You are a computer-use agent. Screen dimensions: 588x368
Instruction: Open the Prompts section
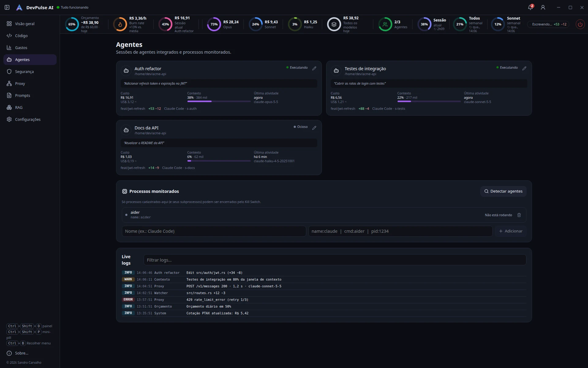pyautogui.click(x=30, y=95)
